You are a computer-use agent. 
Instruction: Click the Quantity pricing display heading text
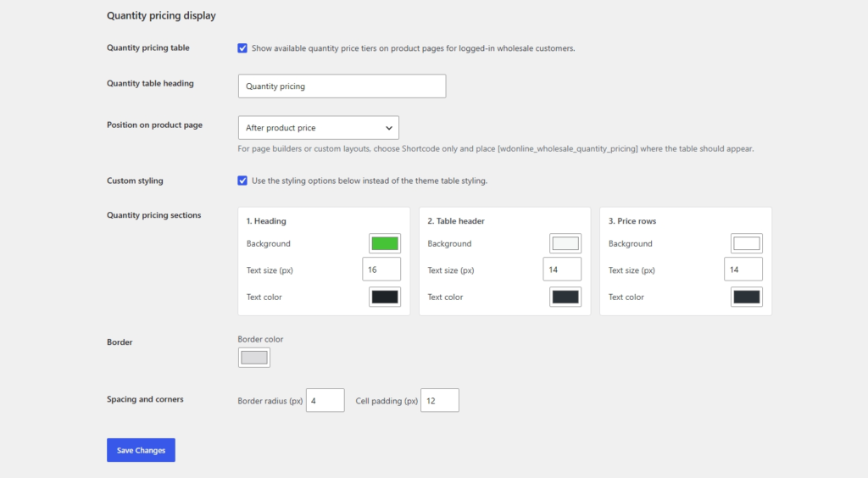click(161, 15)
